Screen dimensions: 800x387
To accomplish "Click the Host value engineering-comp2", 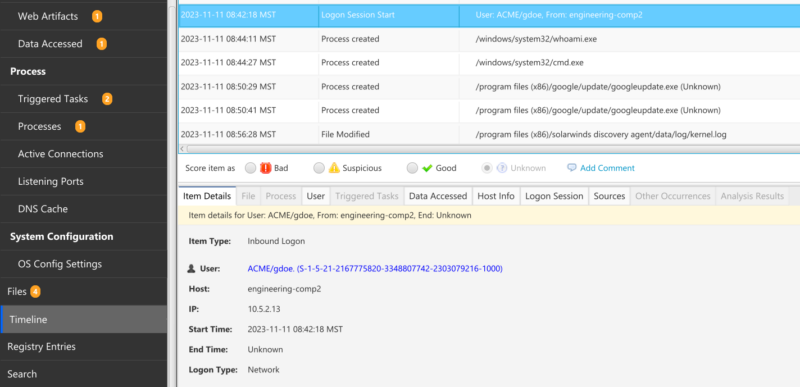I will [284, 289].
